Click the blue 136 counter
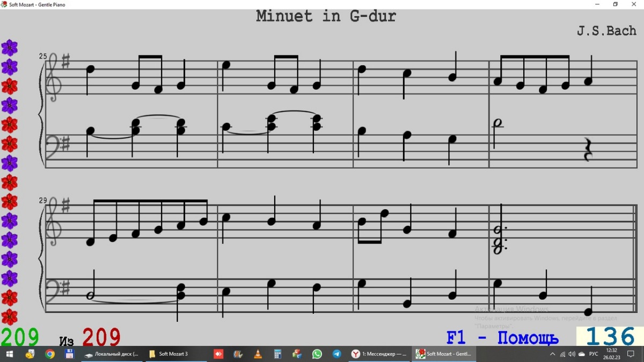Image resolution: width=644 pixels, height=362 pixels. click(x=610, y=337)
